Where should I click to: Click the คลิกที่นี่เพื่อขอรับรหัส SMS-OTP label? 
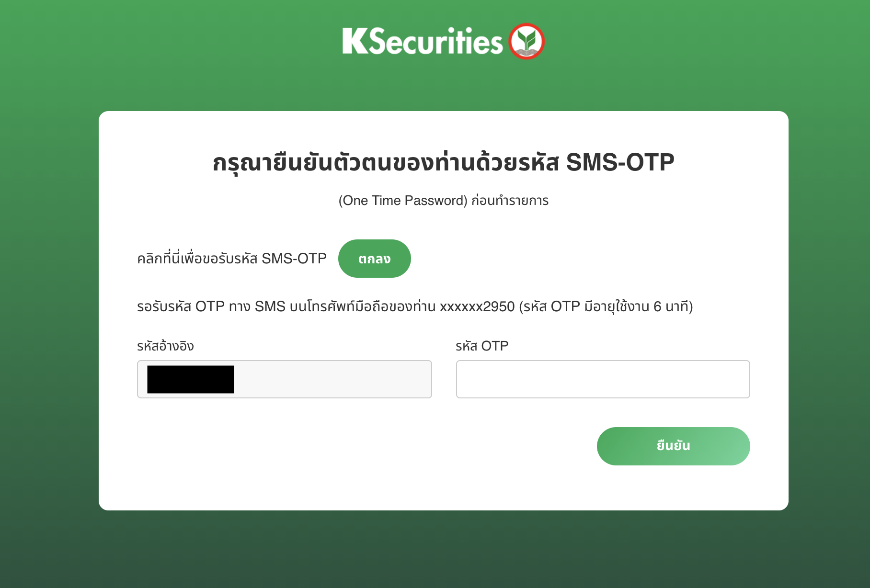pyautogui.click(x=232, y=259)
